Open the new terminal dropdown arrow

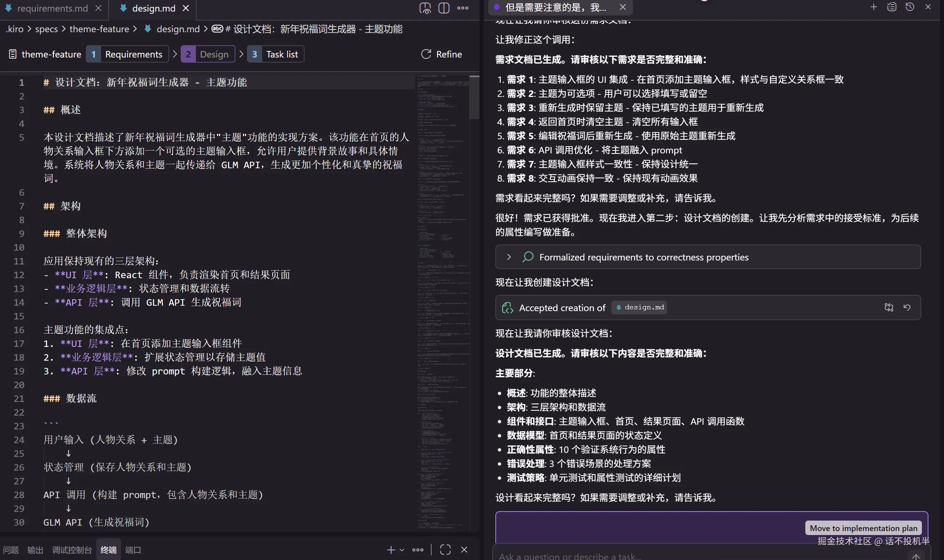click(402, 550)
